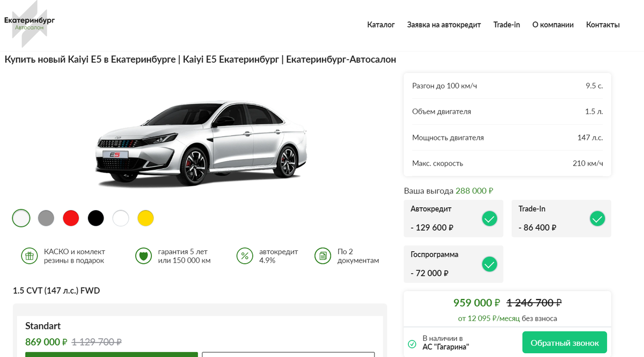Open the Контакты menu item

[603, 25]
